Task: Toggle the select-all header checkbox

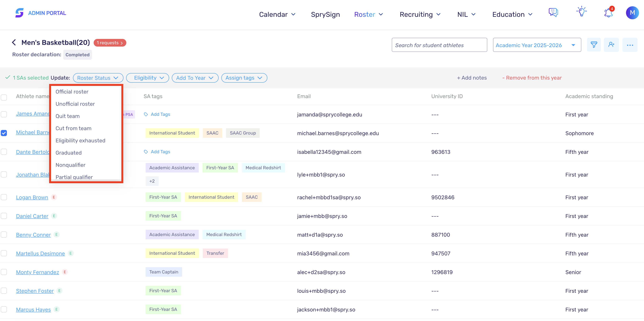Action: pyautogui.click(x=4, y=97)
